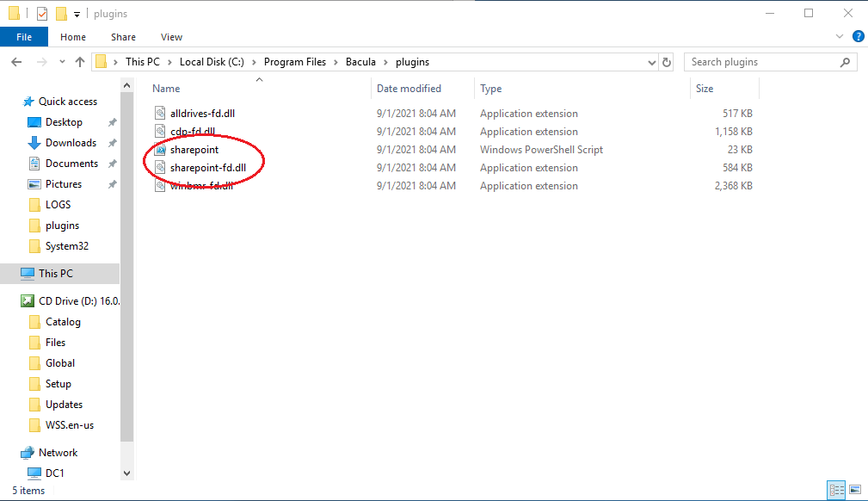
Task: Open WSS.en-us folder in navigation pane
Action: [x=69, y=425]
